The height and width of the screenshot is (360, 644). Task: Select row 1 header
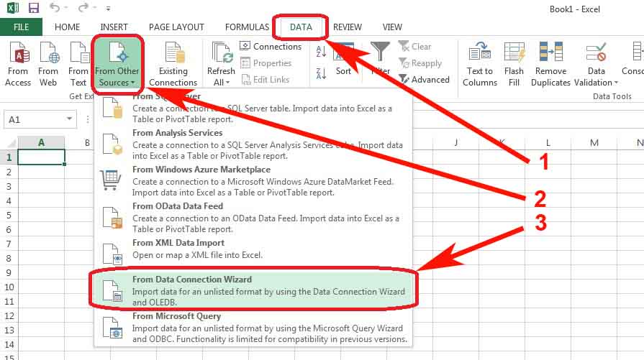point(9,157)
